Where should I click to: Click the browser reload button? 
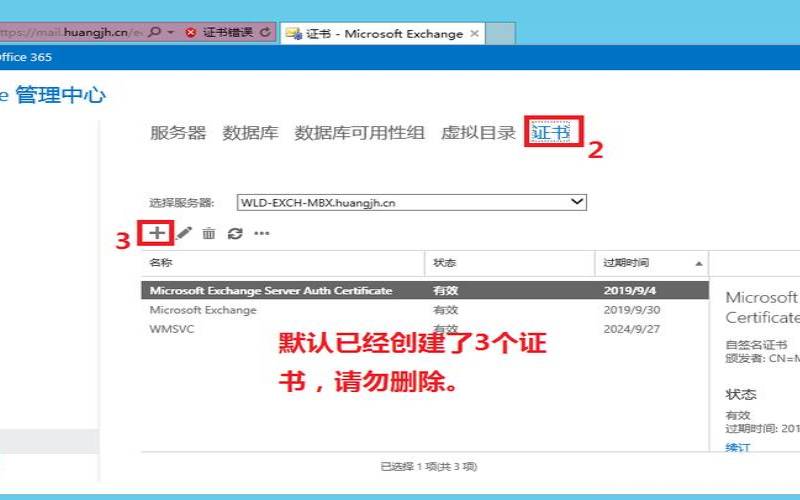click(x=265, y=32)
